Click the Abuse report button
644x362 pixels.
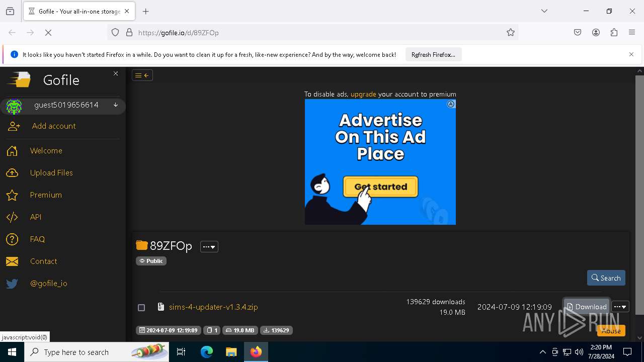pyautogui.click(x=611, y=331)
